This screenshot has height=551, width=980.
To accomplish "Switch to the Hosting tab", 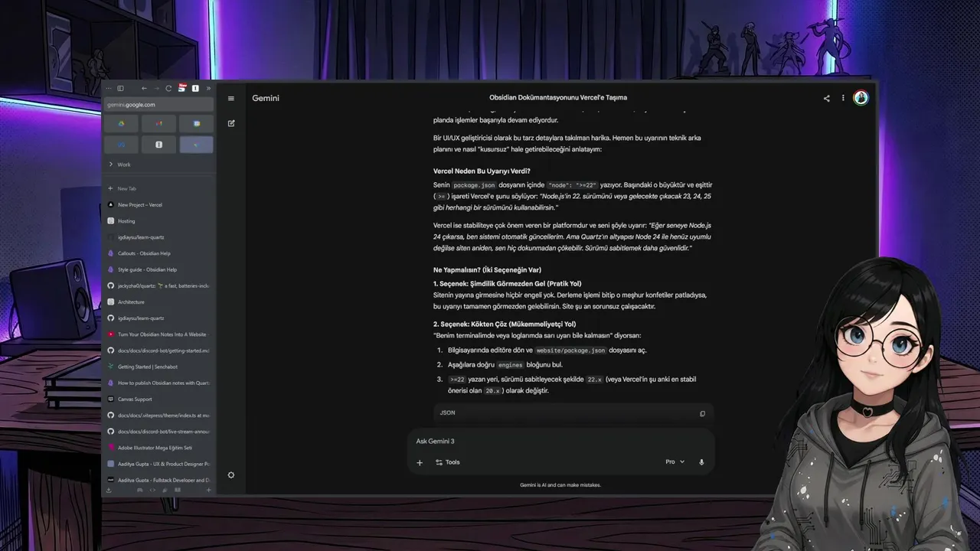I will [x=159, y=221].
